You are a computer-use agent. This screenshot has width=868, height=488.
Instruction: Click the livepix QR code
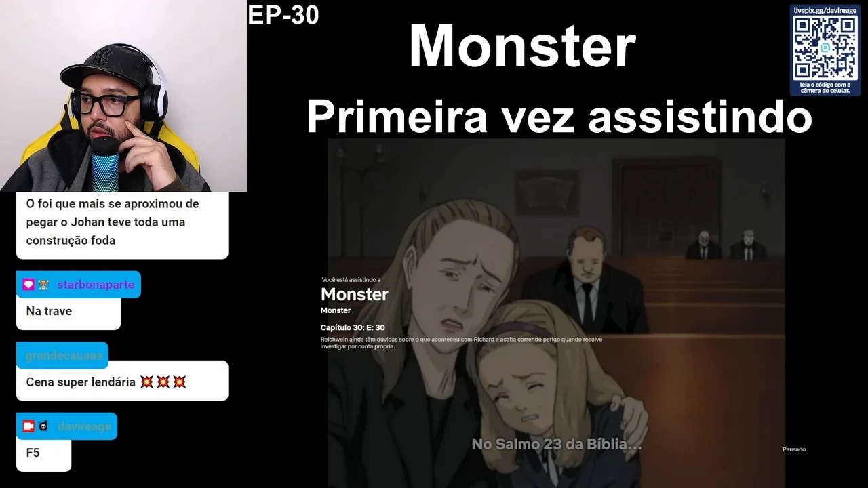(x=825, y=47)
